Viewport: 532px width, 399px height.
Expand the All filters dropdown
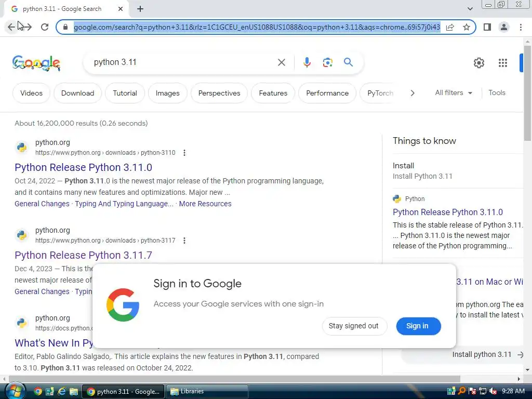454,92
